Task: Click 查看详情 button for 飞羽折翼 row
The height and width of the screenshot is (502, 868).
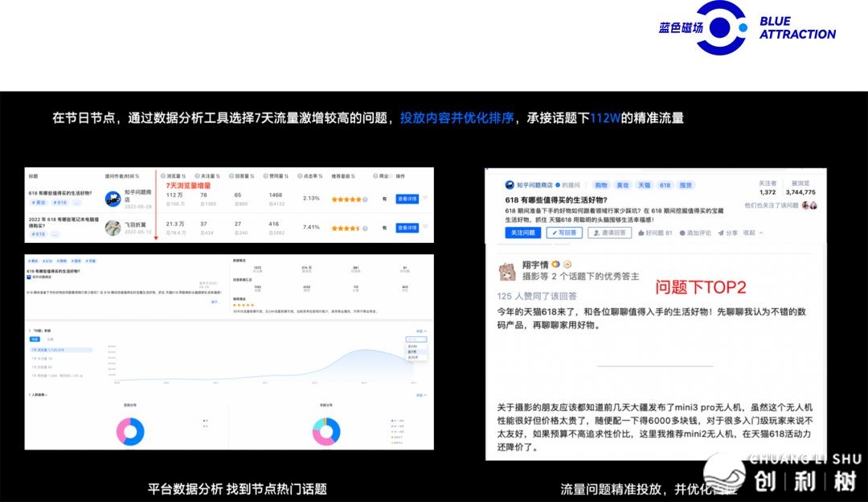Action: 407,228
